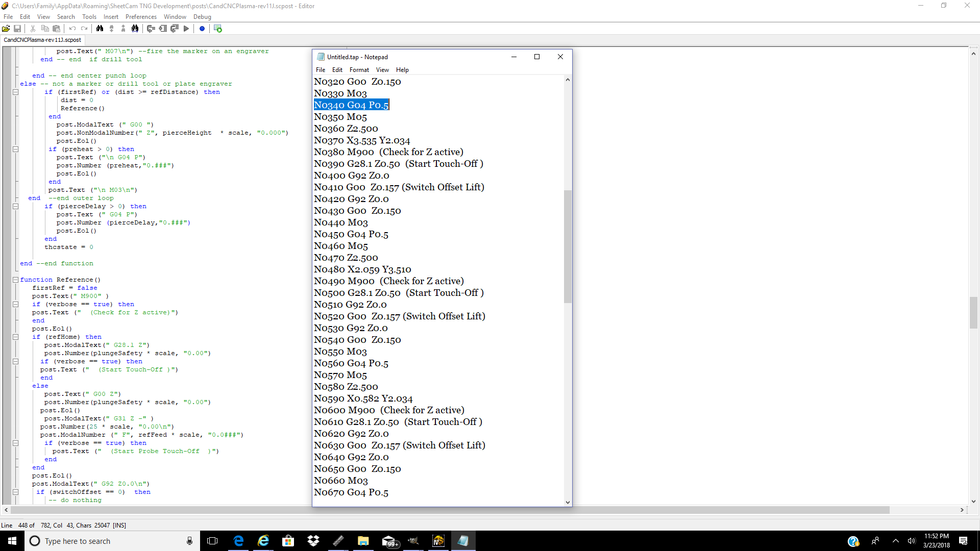This screenshot has width=980, height=551.
Task: Click Notepad scroll-up arrow
Action: [x=568, y=80]
